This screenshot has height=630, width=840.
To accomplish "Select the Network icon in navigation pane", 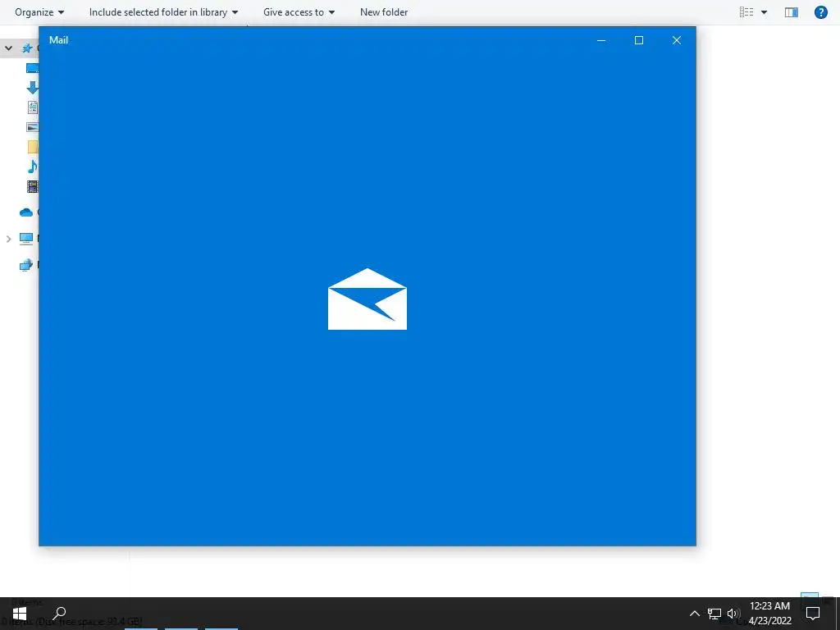I will click(26, 265).
